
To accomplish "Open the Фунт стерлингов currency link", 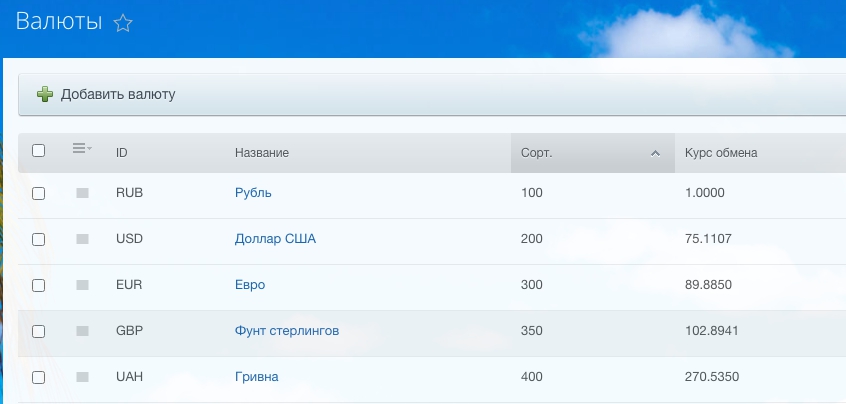I will 287,331.
